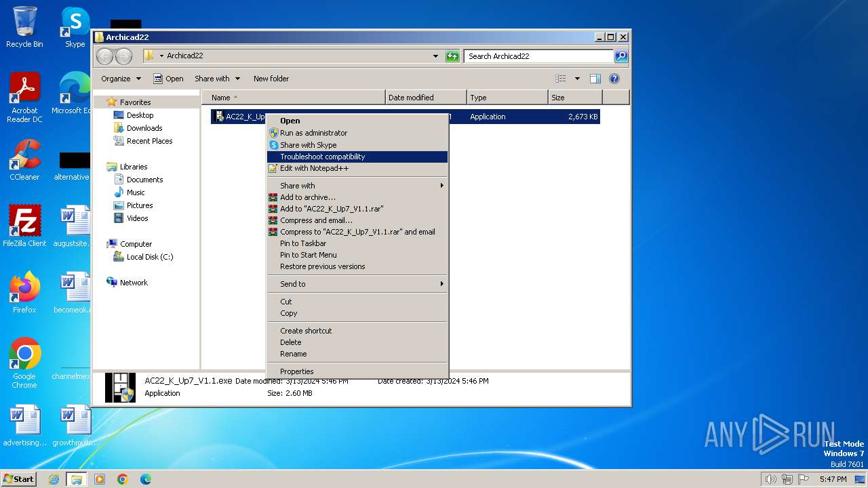Toggle the preview pane button
The width and height of the screenshot is (868, 488).
[595, 79]
